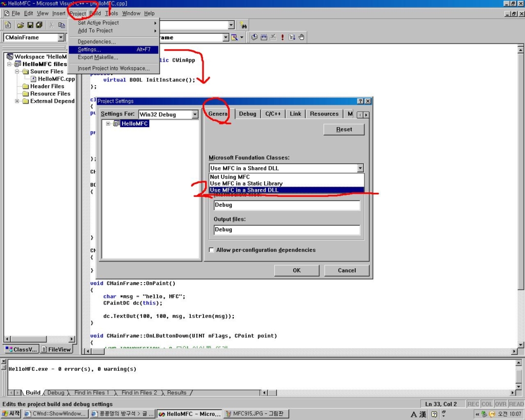Click the document icon left of File menu
Image resolution: width=525 pixels, height=420 pixels.
coord(7,13)
